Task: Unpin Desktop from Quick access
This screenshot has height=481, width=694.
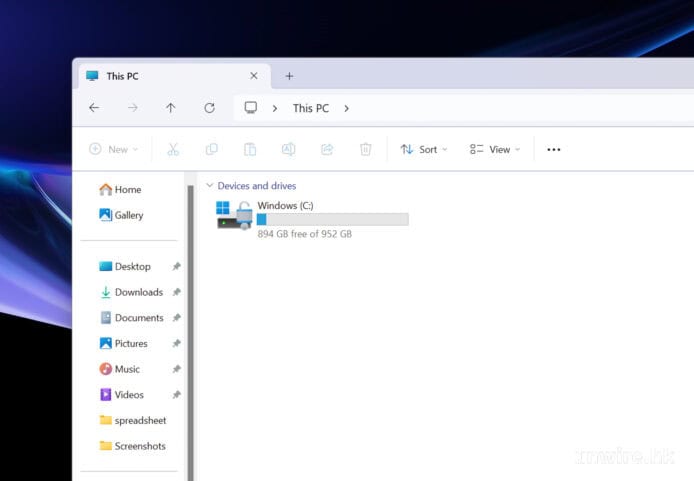Action: pyautogui.click(x=176, y=267)
